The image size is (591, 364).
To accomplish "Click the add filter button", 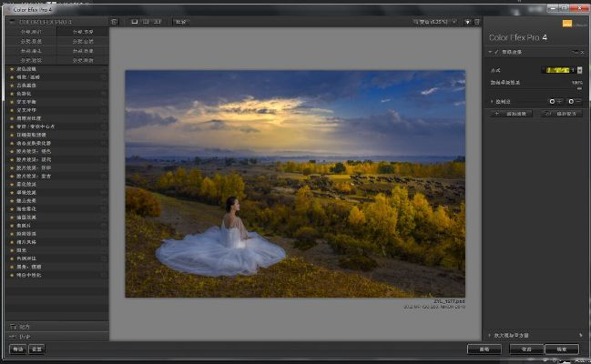I will click(512, 114).
